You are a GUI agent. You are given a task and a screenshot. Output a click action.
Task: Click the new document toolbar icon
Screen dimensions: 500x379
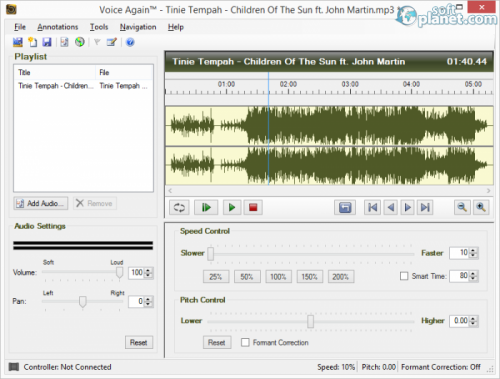(x=32, y=42)
